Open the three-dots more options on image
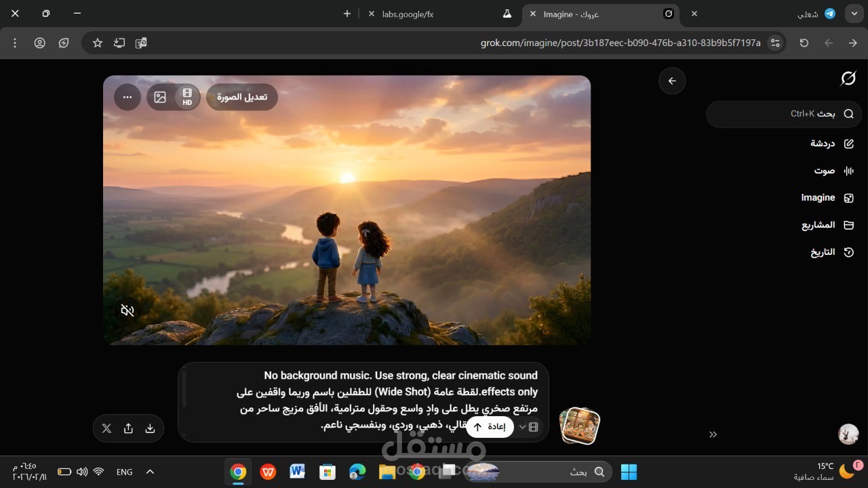 click(x=127, y=97)
